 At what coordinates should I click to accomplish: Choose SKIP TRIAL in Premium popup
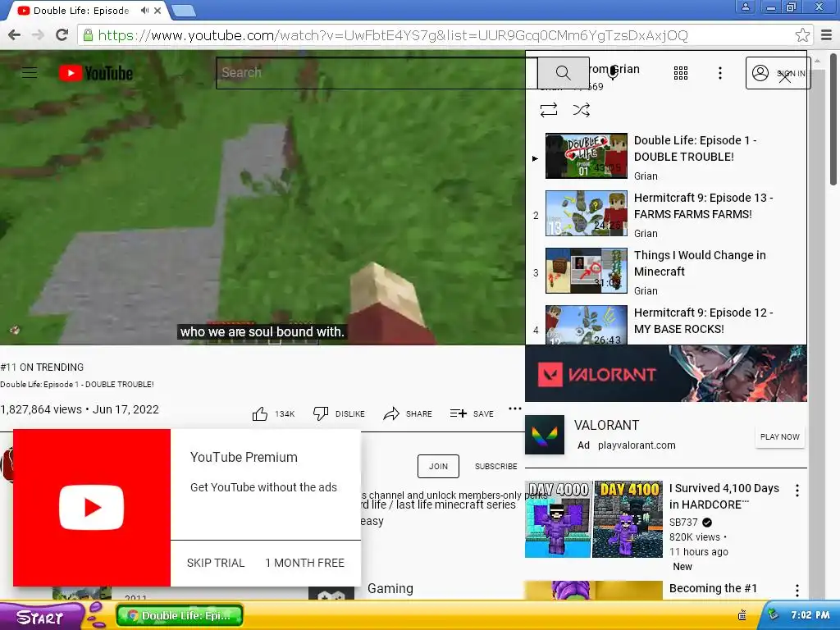[x=216, y=563]
